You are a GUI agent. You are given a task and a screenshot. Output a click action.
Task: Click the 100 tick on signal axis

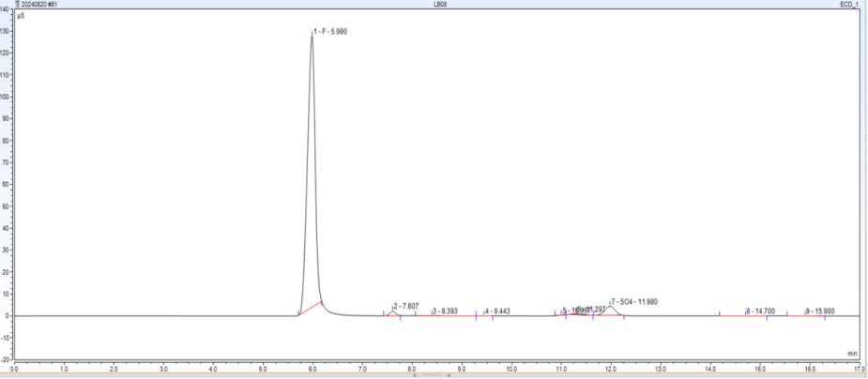(8, 97)
